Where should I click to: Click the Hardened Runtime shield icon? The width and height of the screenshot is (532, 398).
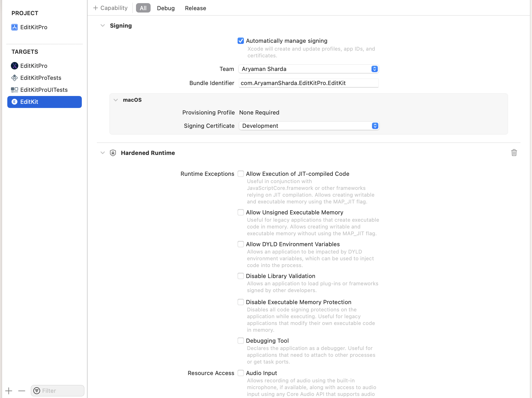point(113,153)
